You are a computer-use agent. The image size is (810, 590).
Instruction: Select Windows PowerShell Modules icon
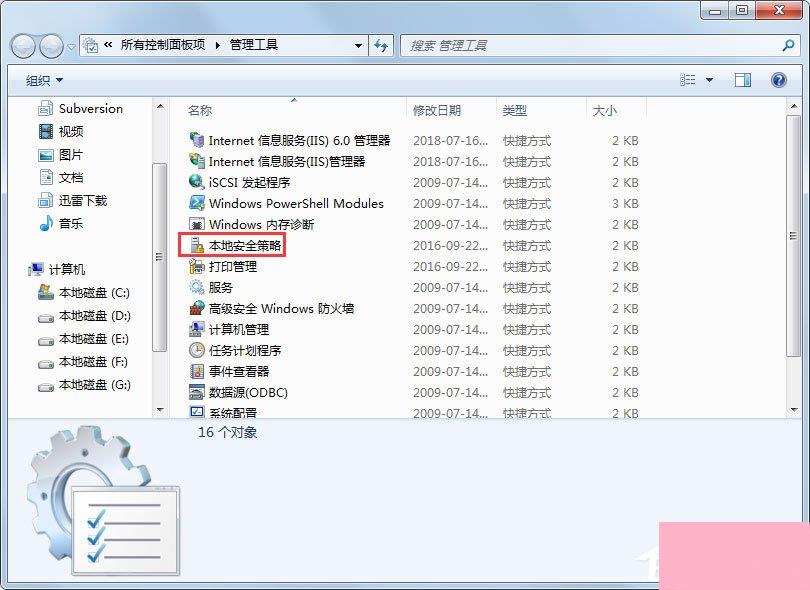point(196,203)
